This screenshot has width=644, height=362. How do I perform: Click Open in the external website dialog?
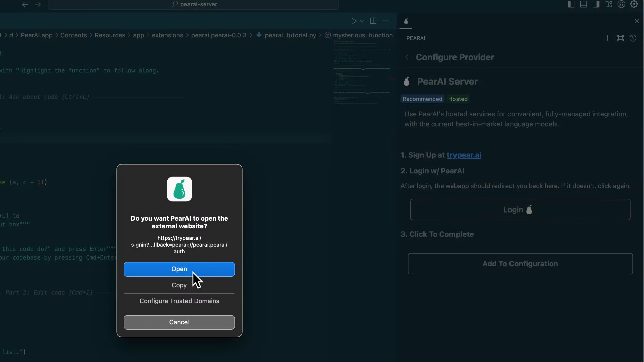tap(179, 269)
